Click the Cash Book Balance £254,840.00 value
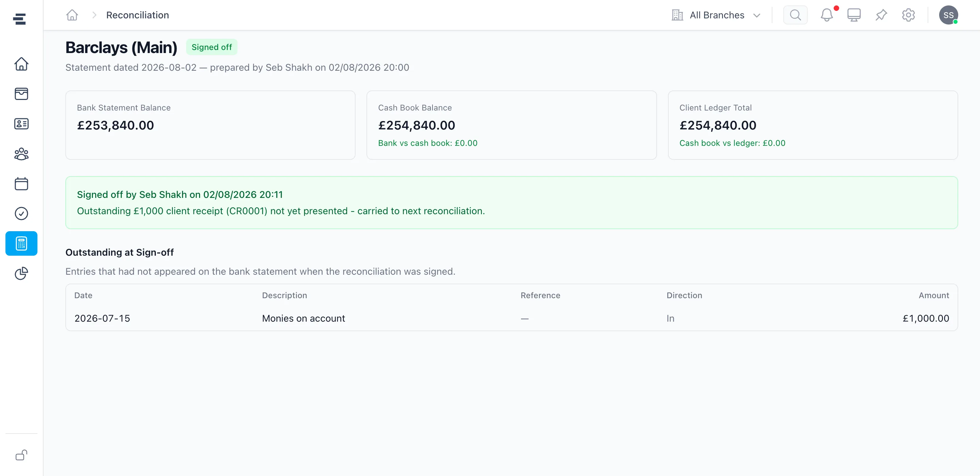This screenshot has height=476, width=980. [416, 125]
